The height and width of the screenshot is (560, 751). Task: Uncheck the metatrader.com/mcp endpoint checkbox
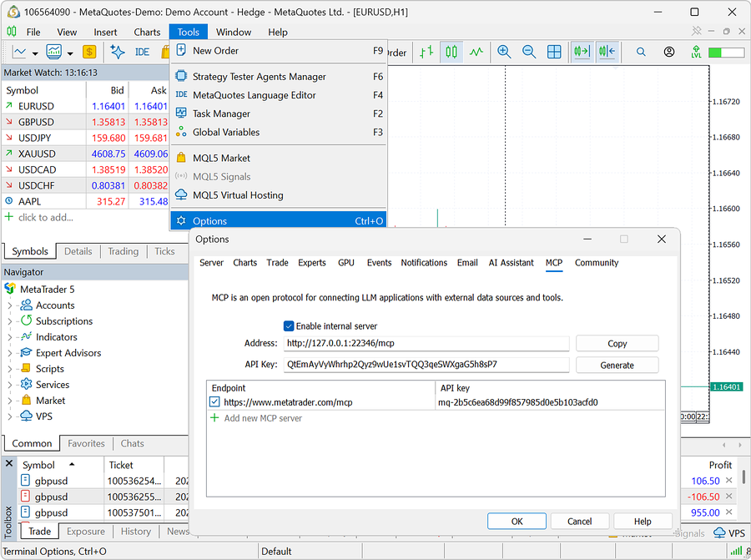[x=214, y=402]
